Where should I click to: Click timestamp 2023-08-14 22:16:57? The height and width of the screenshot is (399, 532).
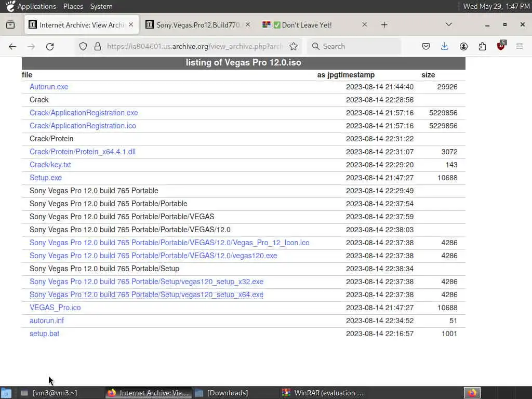[380, 334]
